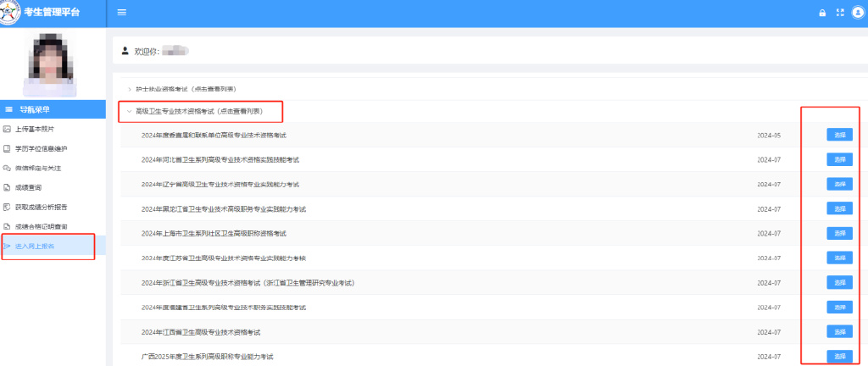The height and width of the screenshot is (366, 868).
Task: Click row text 2024年度委直属和联系单位高级专业技术资格考试
Action: (x=214, y=135)
